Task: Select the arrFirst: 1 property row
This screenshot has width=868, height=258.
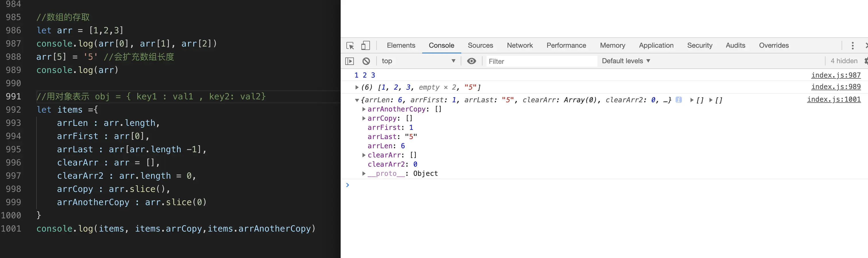Action: [390, 128]
